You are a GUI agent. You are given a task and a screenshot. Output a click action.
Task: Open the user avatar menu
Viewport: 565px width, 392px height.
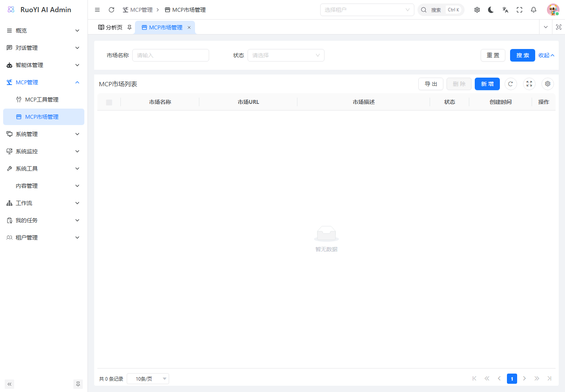553,10
